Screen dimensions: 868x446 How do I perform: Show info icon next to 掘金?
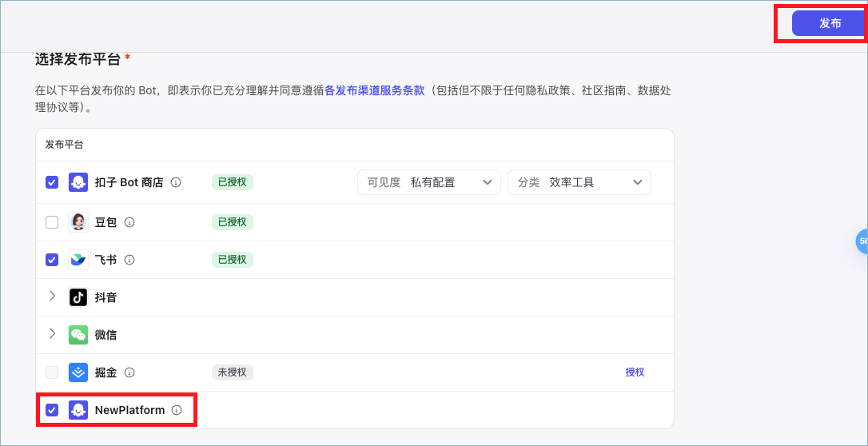coord(129,372)
